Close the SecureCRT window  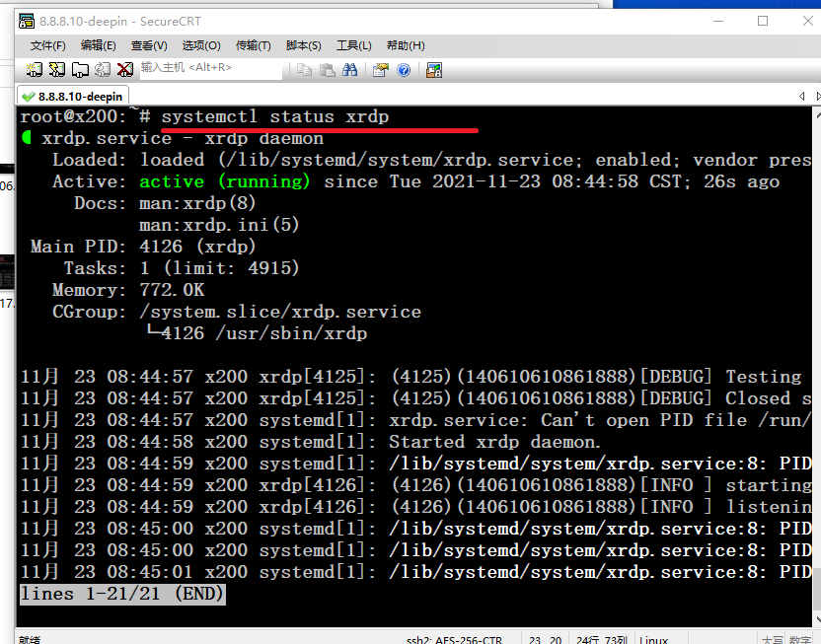tap(808, 21)
